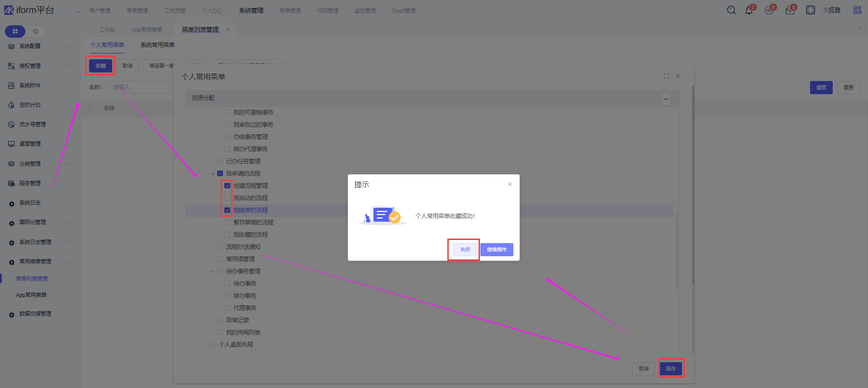Check the 我启动的流程 checkbox
The height and width of the screenshot is (388, 868).
pos(228,198)
